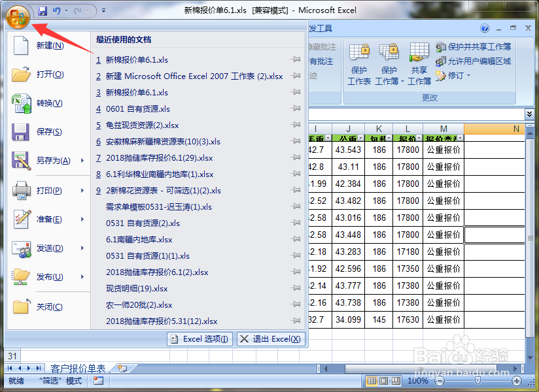Select the 客户报价单表 sheet tab

pyautogui.click(x=78, y=368)
